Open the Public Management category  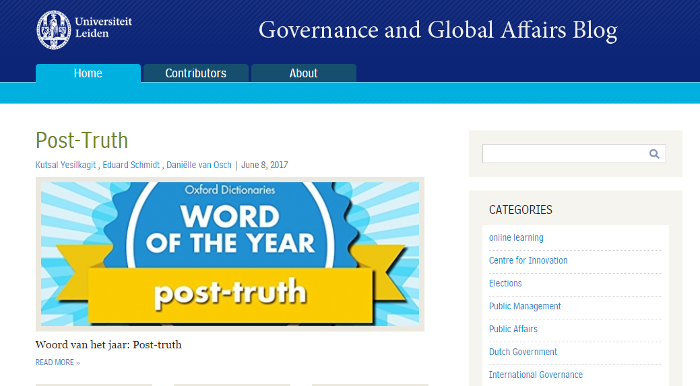[x=525, y=306]
